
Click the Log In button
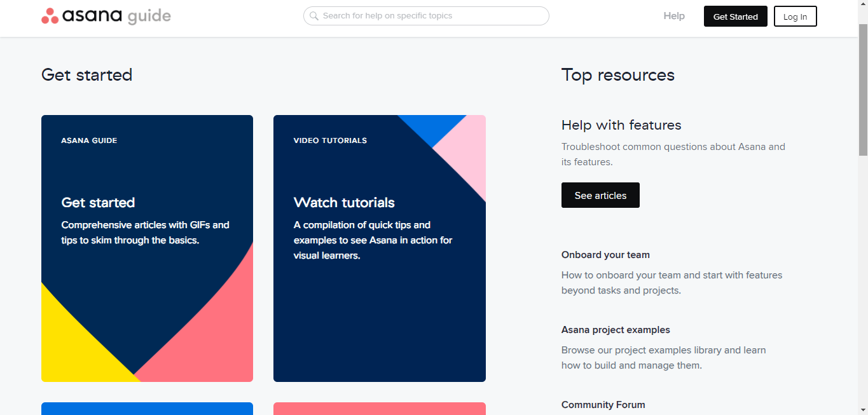(796, 17)
